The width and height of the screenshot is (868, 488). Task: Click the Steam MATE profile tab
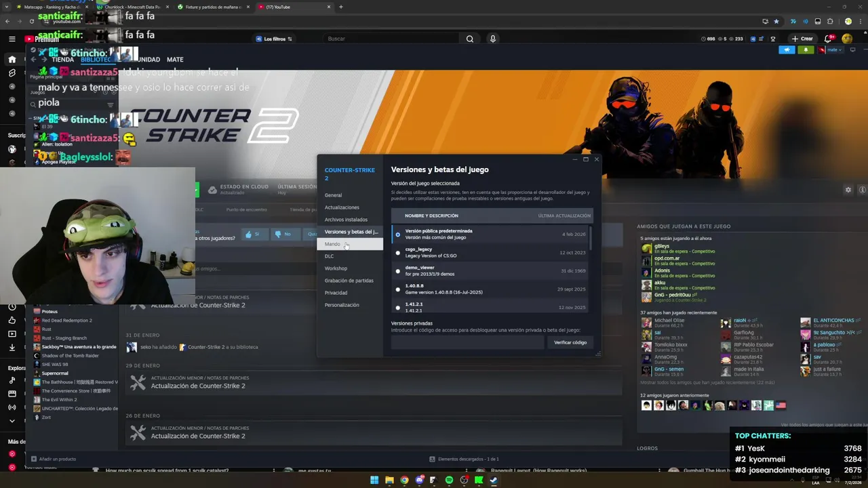pyautogui.click(x=175, y=60)
